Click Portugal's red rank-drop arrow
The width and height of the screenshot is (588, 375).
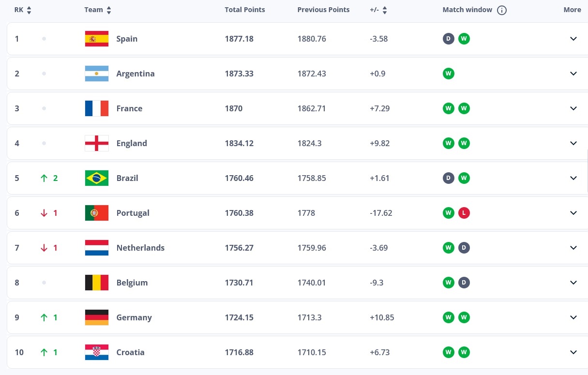[x=43, y=213]
